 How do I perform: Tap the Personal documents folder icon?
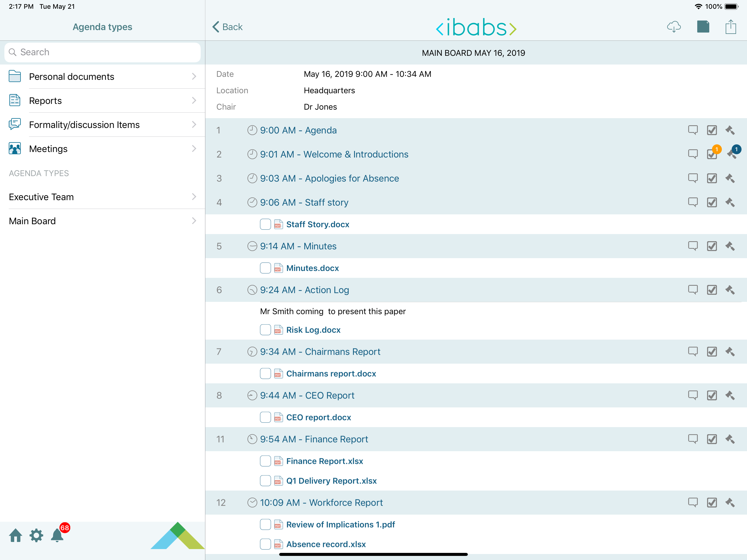click(x=14, y=76)
